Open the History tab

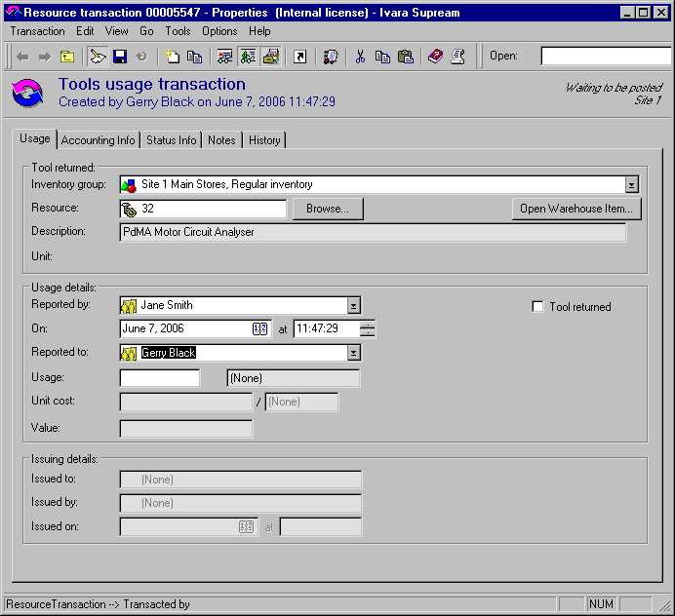(264, 140)
